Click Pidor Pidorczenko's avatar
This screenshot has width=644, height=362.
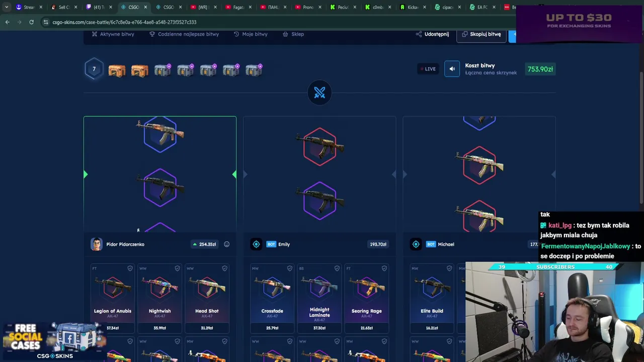click(x=96, y=244)
